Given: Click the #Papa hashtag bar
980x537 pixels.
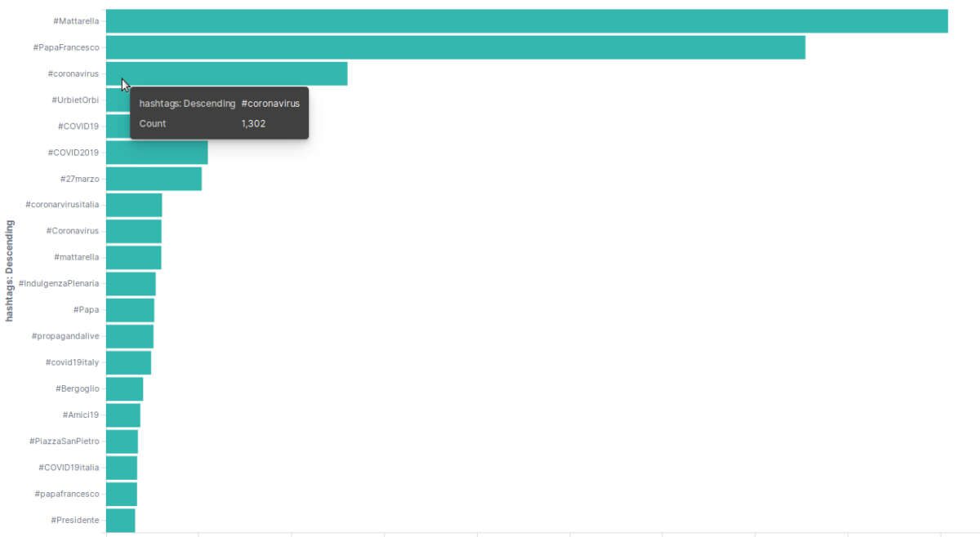Looking at the screenshot, I should [x=130, y=310].
